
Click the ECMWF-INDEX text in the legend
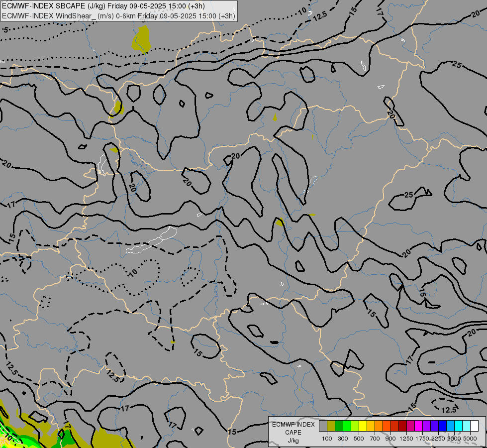tap(293, 425)
